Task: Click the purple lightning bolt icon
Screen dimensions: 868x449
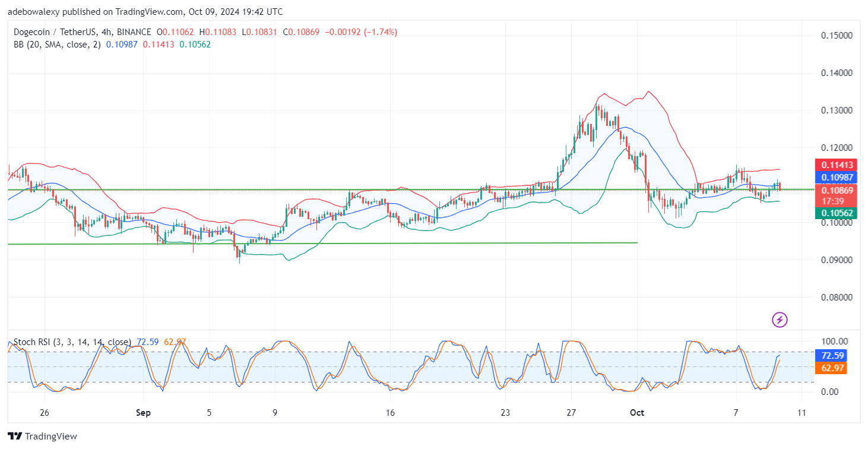Action: (x=780, y=320)
